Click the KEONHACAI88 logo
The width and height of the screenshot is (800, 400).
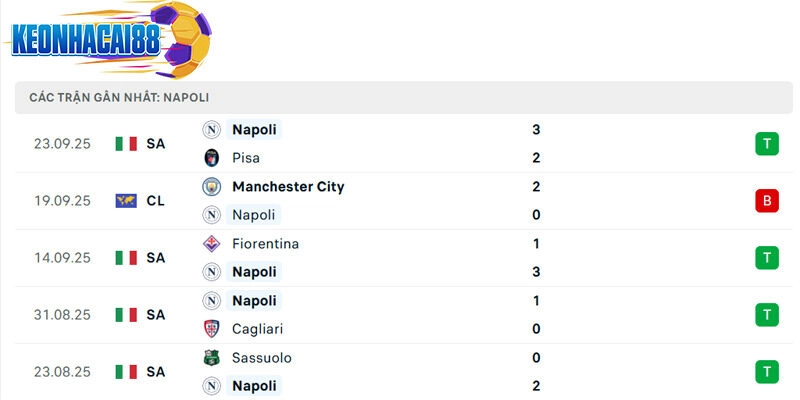click(102, 38)
